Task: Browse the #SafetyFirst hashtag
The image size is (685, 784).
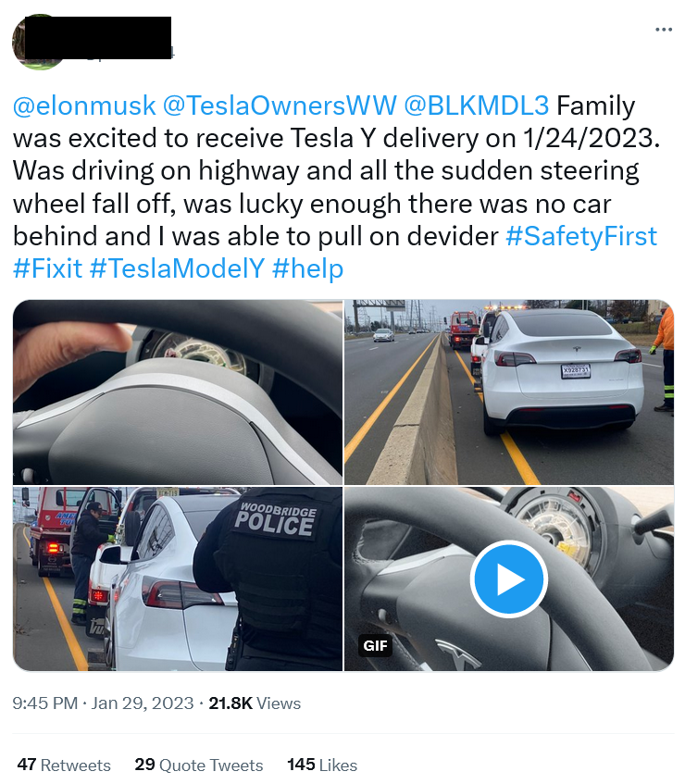Action: click(581, 236)
